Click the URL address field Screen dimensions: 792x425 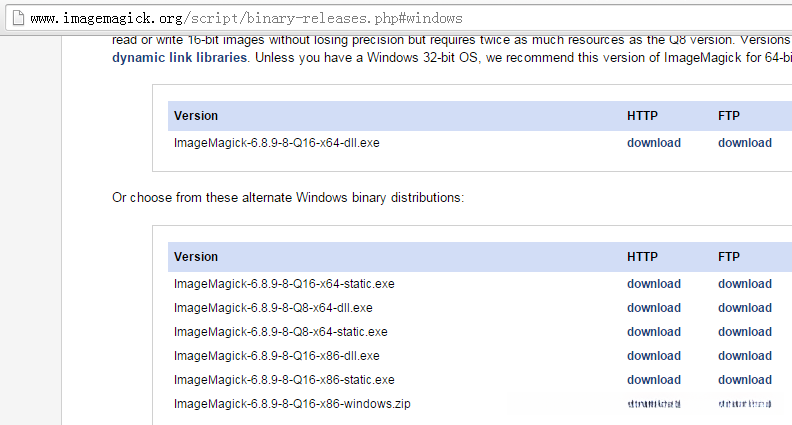pyautogui.click(x=400, y=18)
